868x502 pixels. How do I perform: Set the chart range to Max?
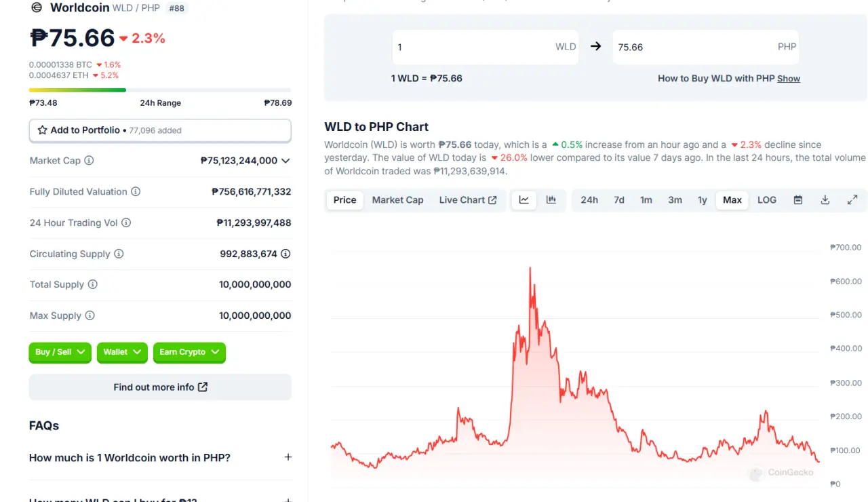pyautogui.click(x=732, y=200)
